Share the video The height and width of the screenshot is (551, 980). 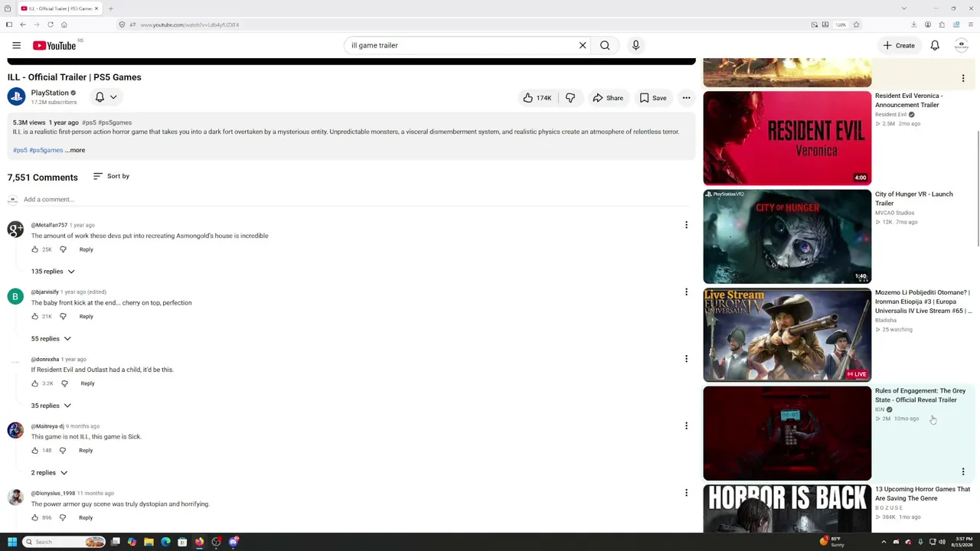pyautogui.click(x=608, y=98)
